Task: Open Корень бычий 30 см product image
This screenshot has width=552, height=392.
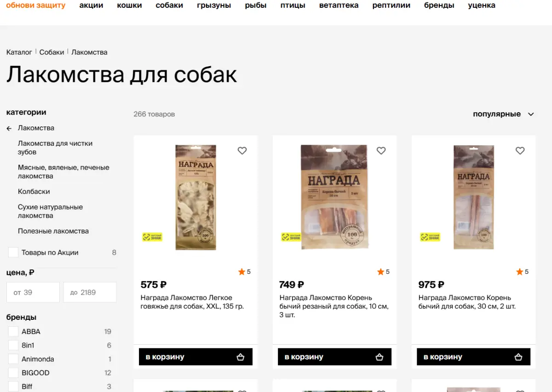Action: tap(473, 198)
